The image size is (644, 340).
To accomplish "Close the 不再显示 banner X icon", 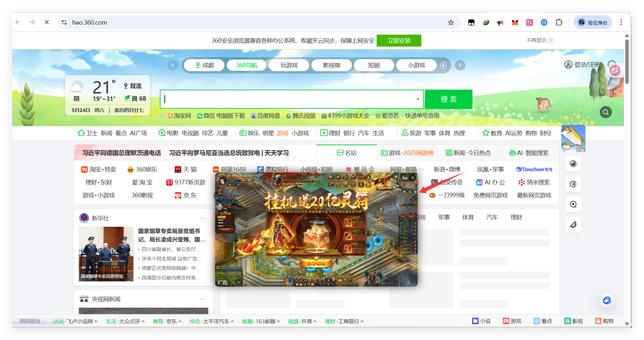I will pyautogui.click(x=551, y=40).
